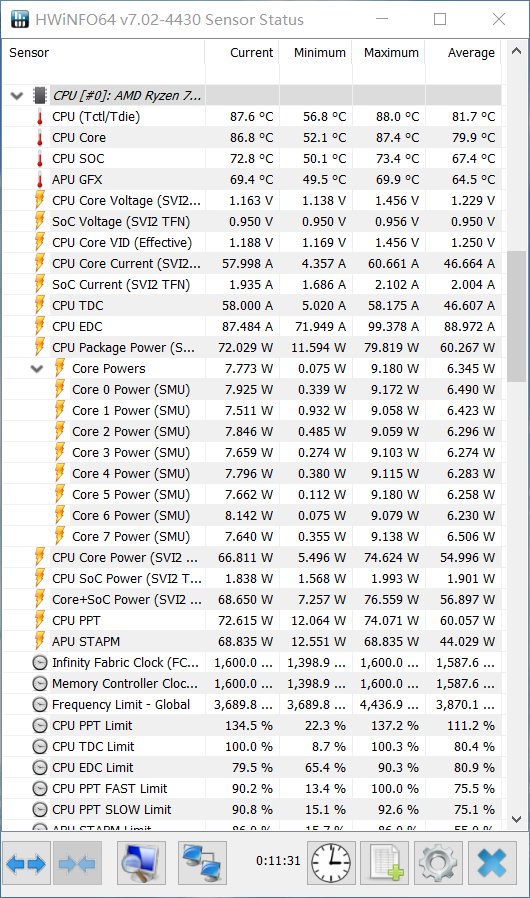Click the 134.5 % CPU PPT Limit current value
The height and width of the screenshot is (898, 530).
(249, 726)
